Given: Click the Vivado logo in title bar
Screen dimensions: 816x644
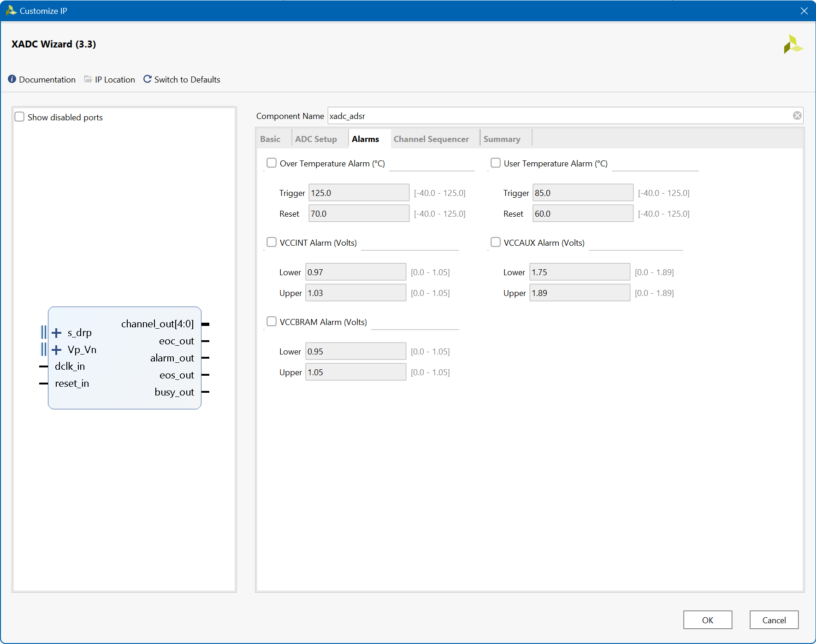Looking at the screenshot, I should pyautogui.click(x=11, y=11).
